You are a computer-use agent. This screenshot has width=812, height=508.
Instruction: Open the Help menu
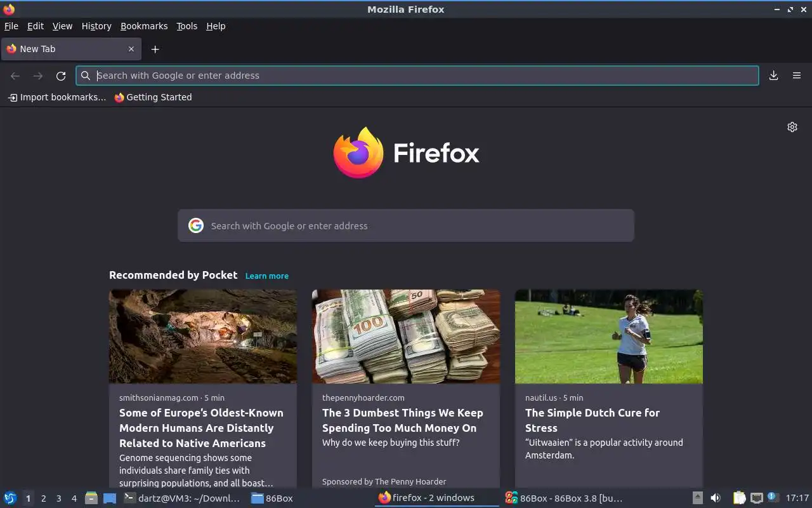pos(216,26)
